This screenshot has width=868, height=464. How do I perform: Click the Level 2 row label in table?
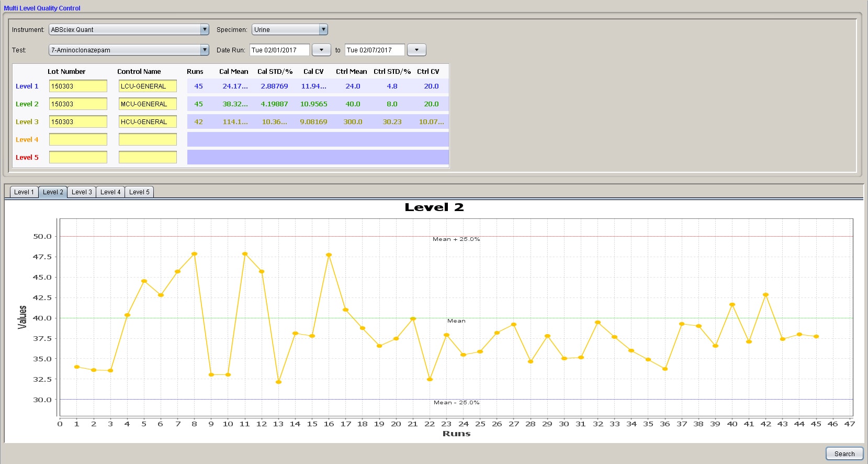(27, 104)
